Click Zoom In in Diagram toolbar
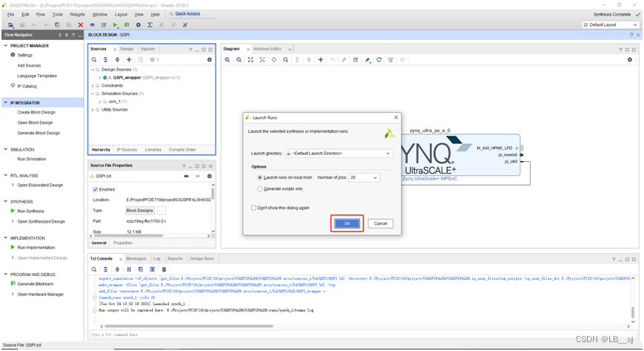This screenshot has width=644, height=351. coord(227,59)
